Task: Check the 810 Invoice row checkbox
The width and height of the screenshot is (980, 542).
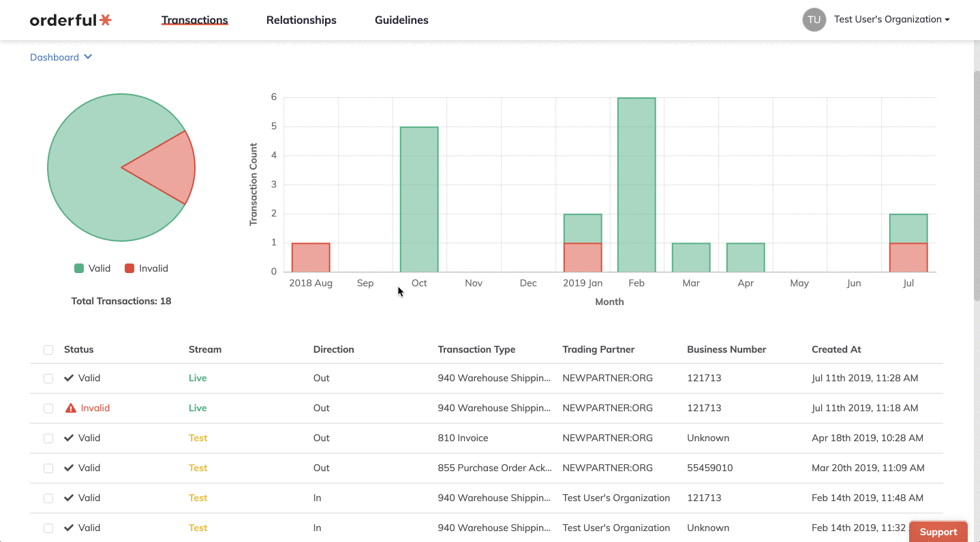Action: [48, 439]
